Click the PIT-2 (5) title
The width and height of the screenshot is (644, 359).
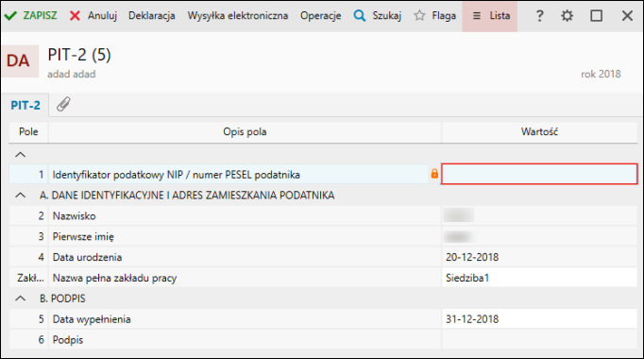(79, 55)
